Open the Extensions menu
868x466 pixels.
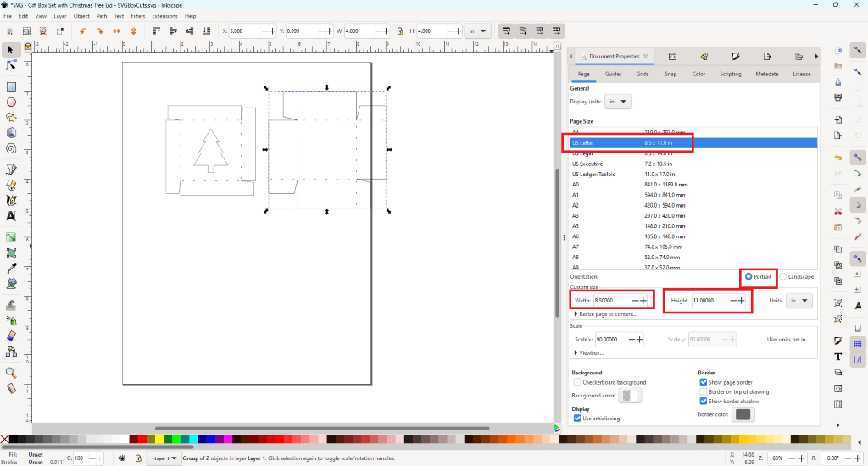[x=164, y=16]
